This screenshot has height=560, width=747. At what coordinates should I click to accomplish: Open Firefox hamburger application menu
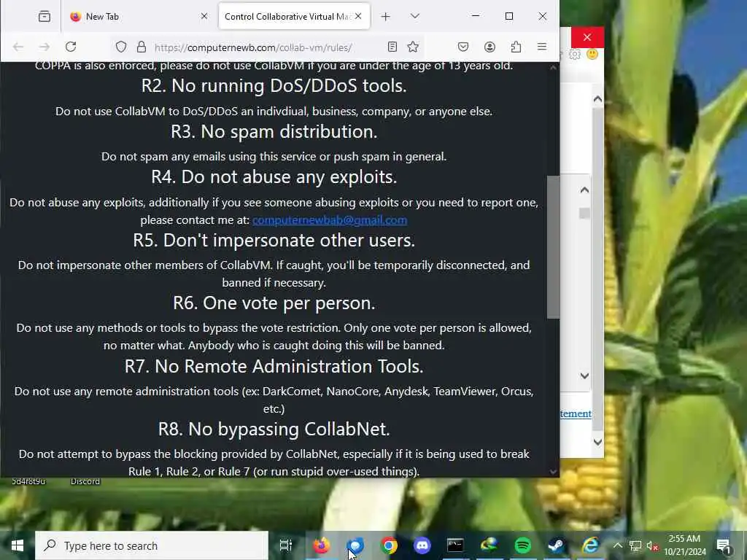click(x=542, y=47)
